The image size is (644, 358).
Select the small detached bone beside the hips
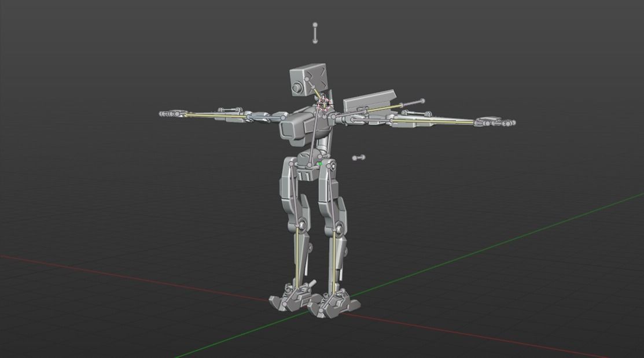pos(359,158)
